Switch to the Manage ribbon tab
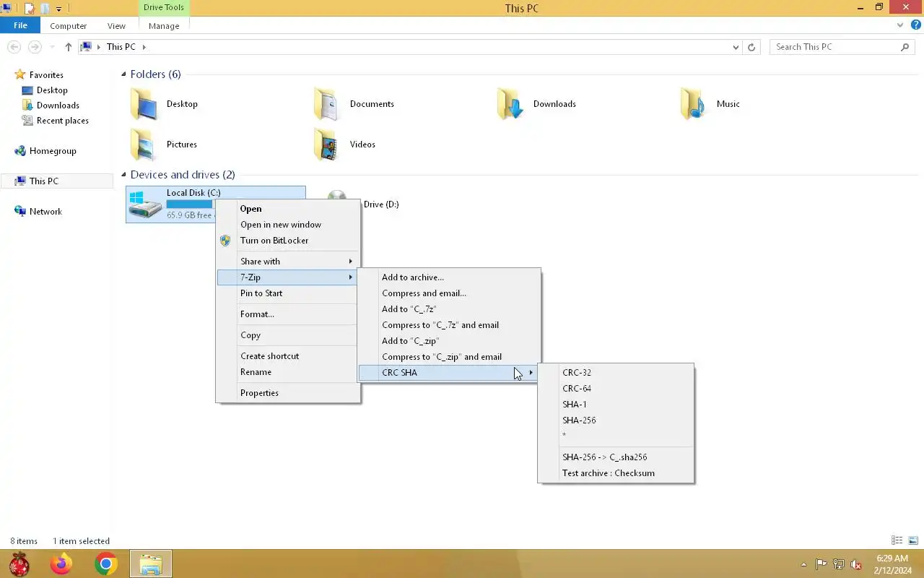The height and width of the screenshot is (578, 924). pos(164,25)
